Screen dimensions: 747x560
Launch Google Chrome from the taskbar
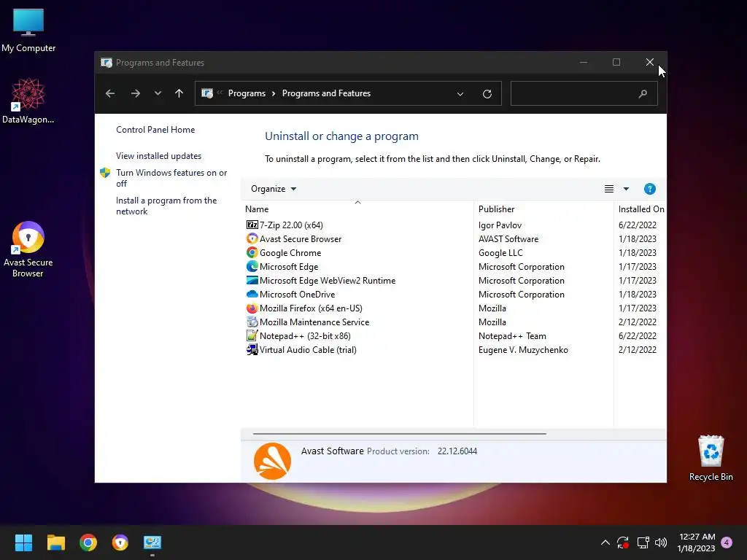point(88,542)
